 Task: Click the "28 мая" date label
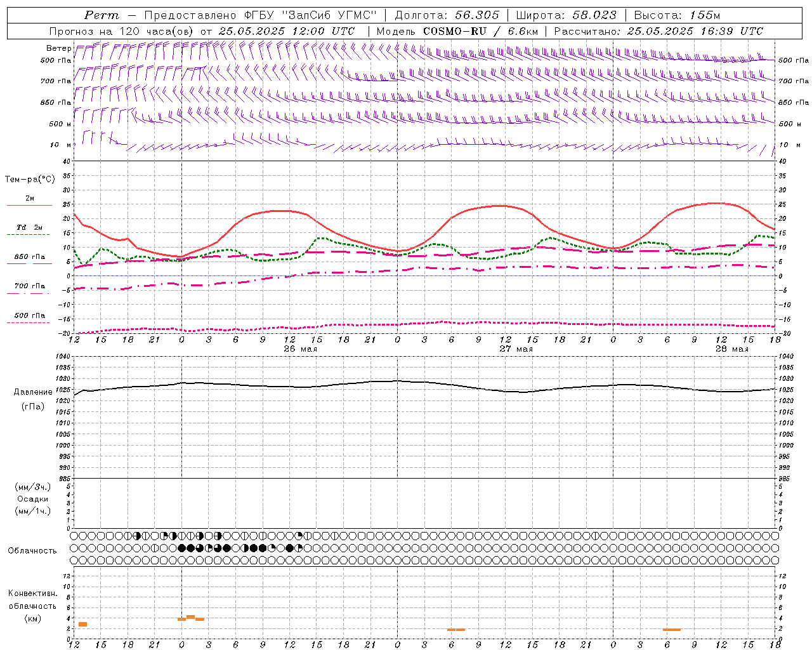(x=731, y=349)
